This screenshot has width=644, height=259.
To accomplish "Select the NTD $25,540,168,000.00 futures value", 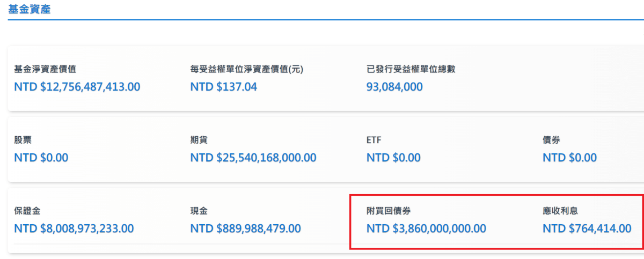I will coord(253,158).
